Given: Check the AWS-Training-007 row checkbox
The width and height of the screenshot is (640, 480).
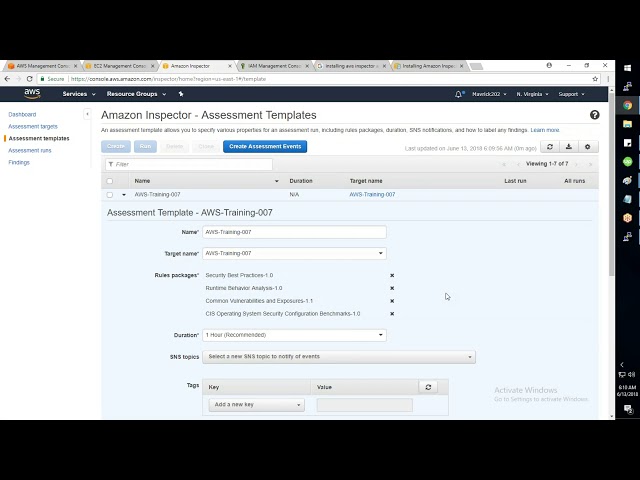Looking at the screenshot, I should pos(109,195).
